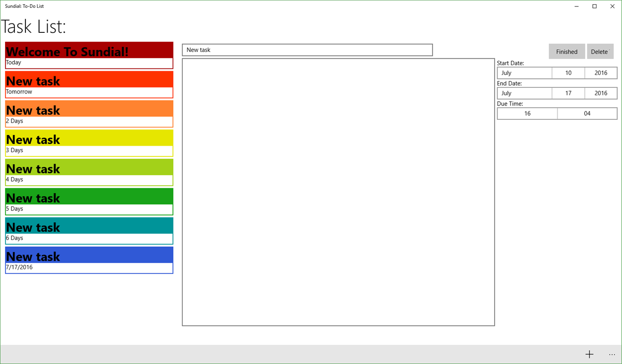Open the Start Date month selector showing July
Viewport: 622px width, 364px height.
[x=524, y=73]
